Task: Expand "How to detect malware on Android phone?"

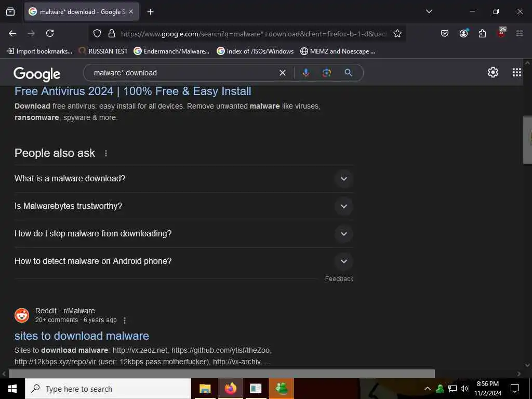Action: 184,261
